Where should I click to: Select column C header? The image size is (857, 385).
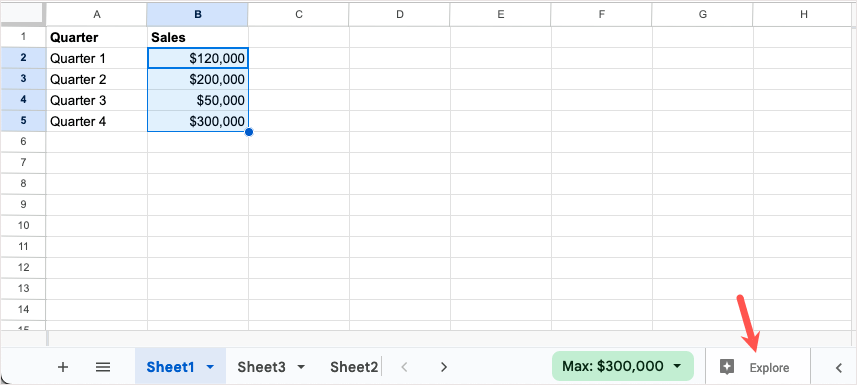tap(298, 15)
